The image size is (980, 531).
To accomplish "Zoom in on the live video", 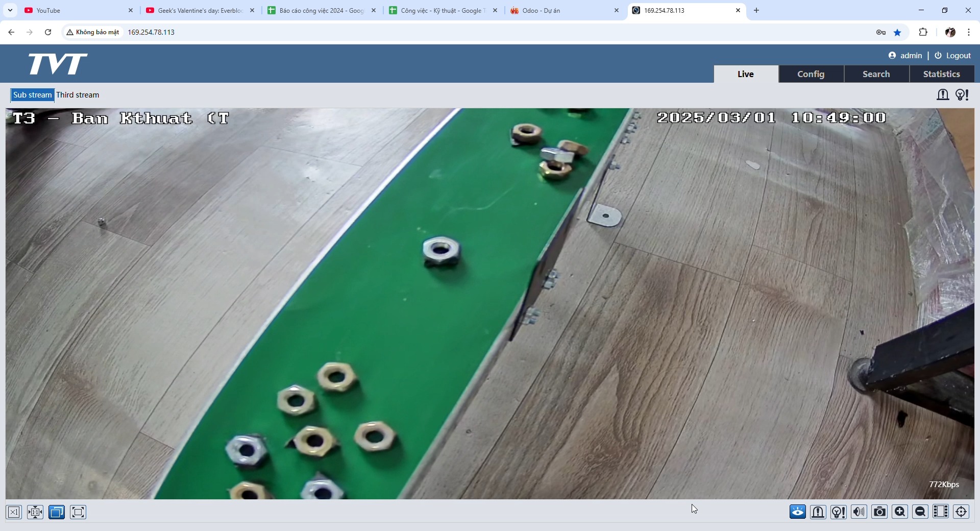I will point(900,512).
